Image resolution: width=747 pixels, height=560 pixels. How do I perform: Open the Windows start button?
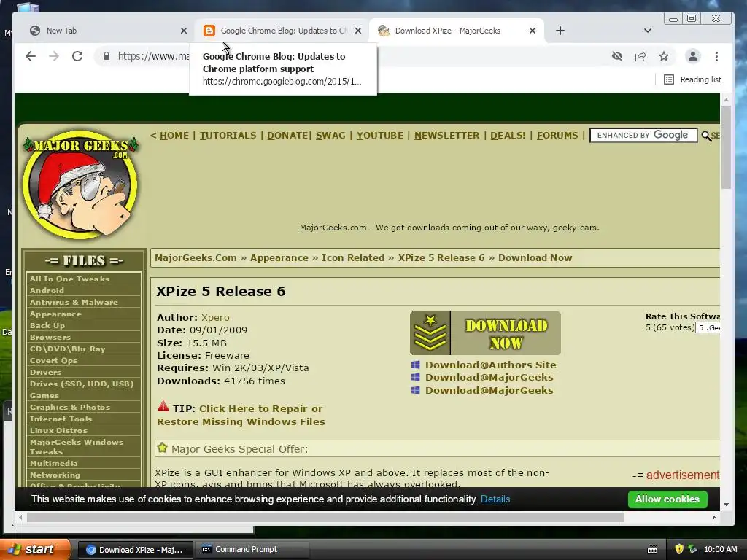(35, 550)
